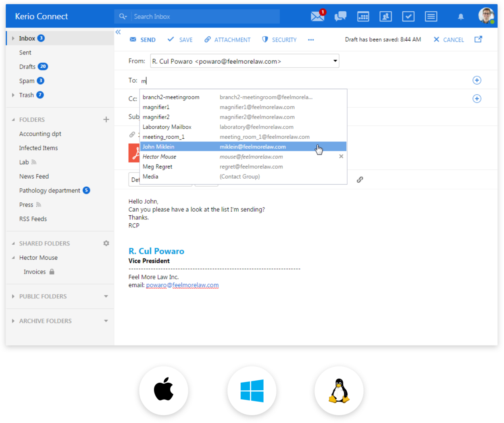Collapse the SHARED FOLDERS section
Screen dimensions: 504x423
(13, 244)
